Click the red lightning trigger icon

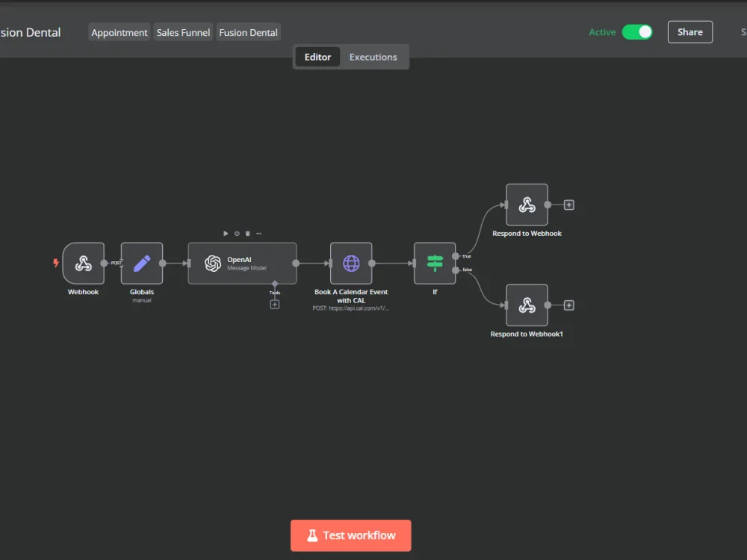(x=56, y=263)
